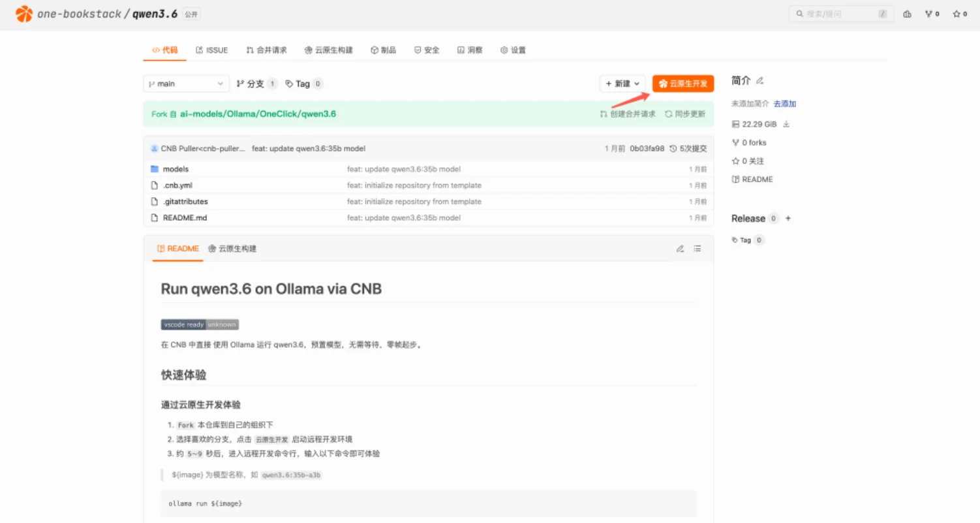Open commit message in README.md row
The width and height of the screenshot is (980, 523).
pyautogui.click(x=404, y=218)
